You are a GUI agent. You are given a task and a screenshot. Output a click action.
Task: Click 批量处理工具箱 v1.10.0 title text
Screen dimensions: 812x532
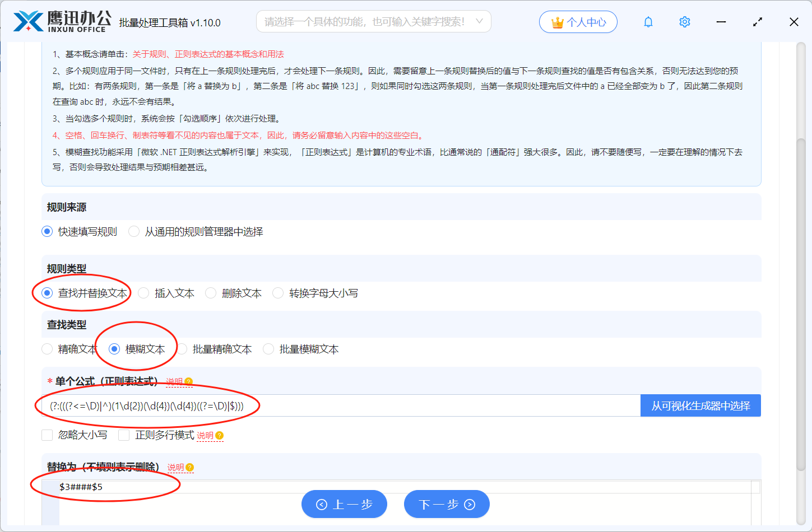tap(170, 23)
